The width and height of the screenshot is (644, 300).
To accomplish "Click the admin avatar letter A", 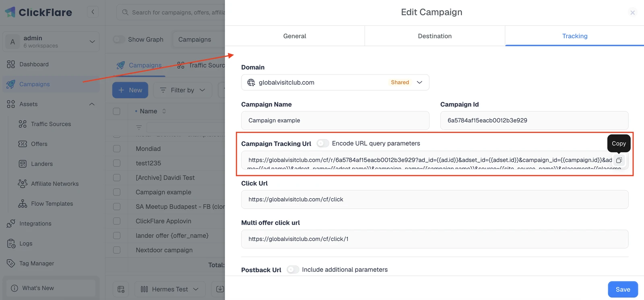I will coord(12,42).
